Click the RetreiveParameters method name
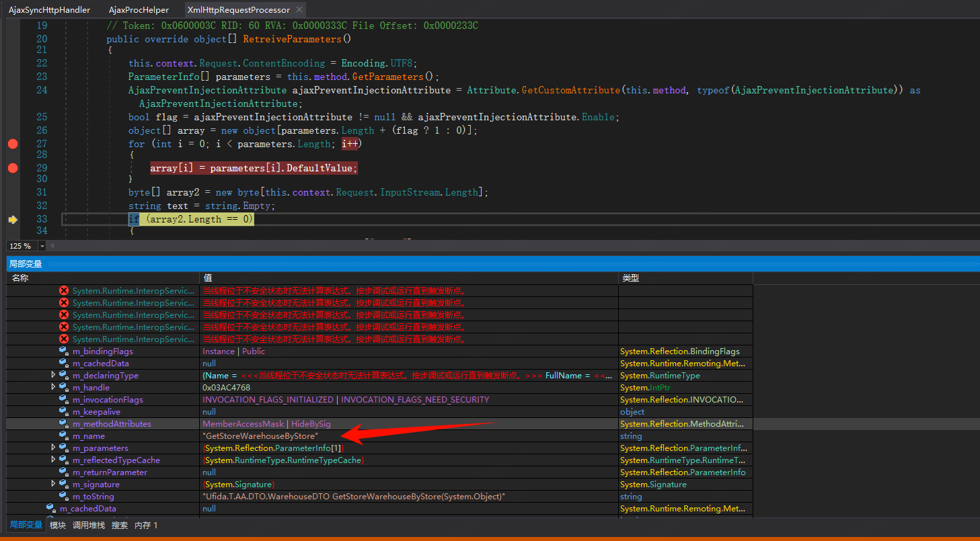Viewport: 980px width, 541px height. pos(292,39)
